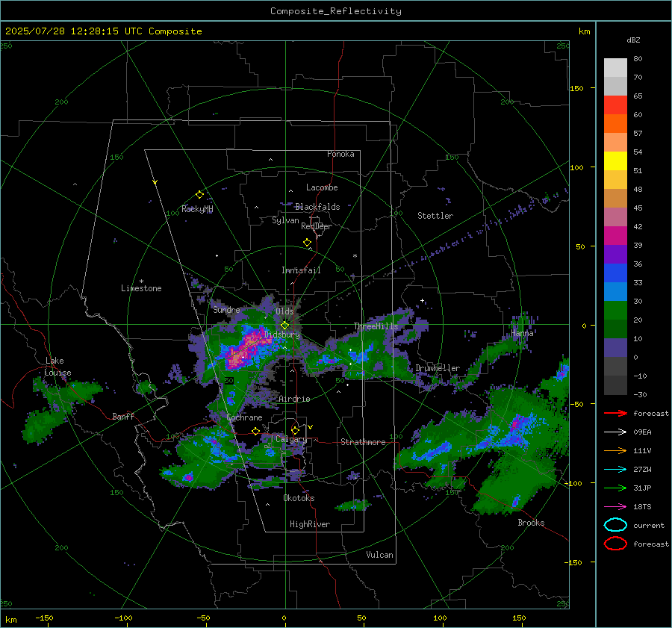
Task: Click the 57 value in dBZ legend
Action: (638, 134)
